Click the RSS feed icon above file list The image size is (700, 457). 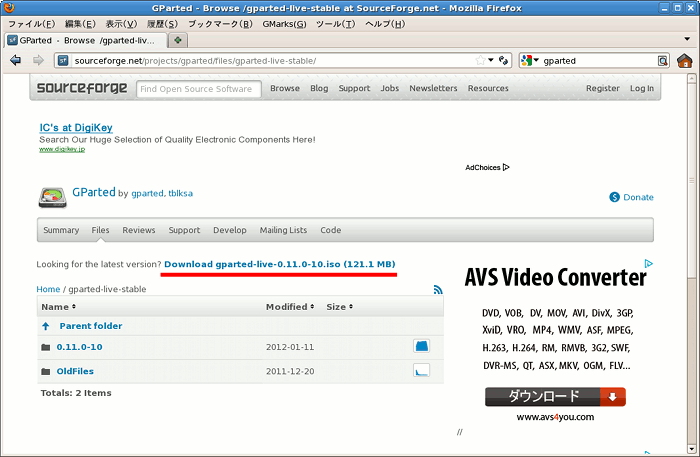(x=438, y=290)
